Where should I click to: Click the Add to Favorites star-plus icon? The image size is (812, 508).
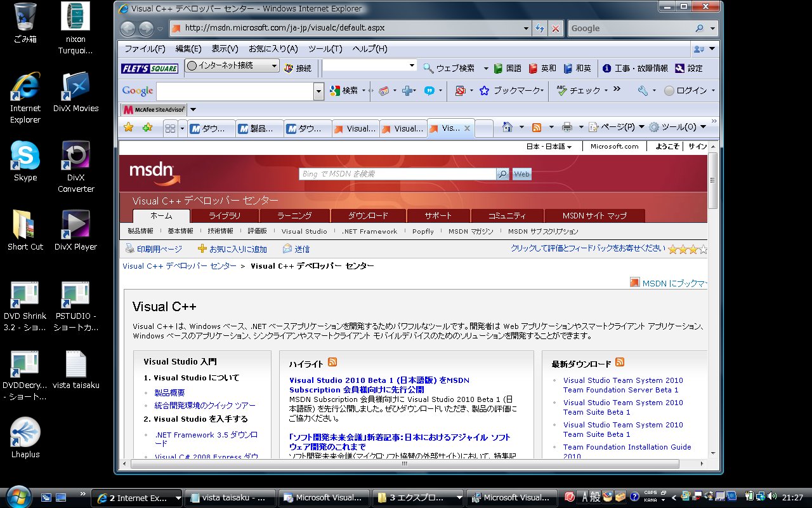coord(147,128)
